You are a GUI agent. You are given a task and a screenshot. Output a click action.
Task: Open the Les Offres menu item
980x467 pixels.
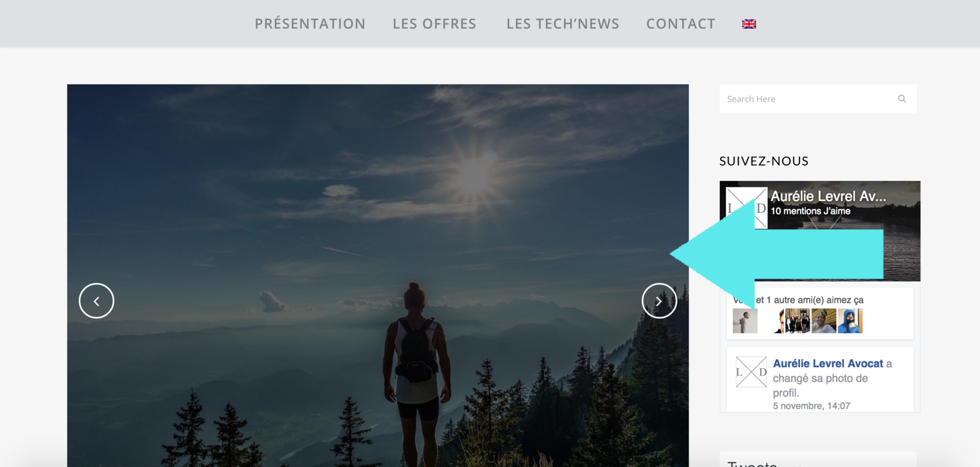click(x=434, y=24)
